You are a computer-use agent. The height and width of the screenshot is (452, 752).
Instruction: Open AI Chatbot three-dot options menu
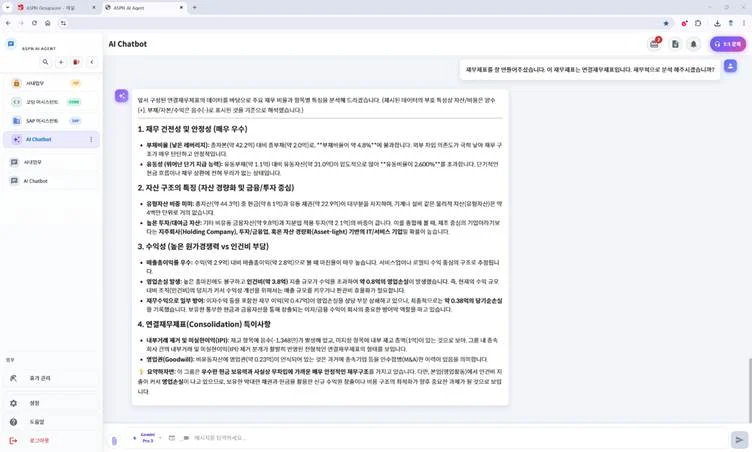point(91,140)
